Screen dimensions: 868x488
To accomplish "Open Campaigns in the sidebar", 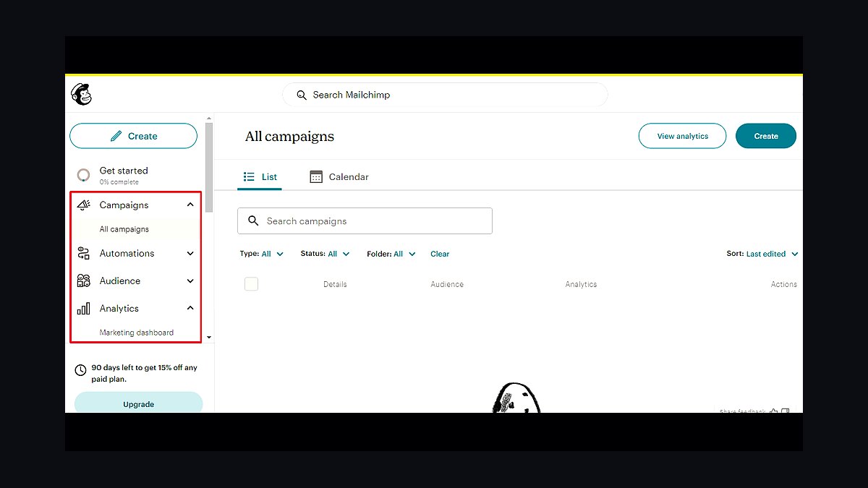I will (124, 205).
